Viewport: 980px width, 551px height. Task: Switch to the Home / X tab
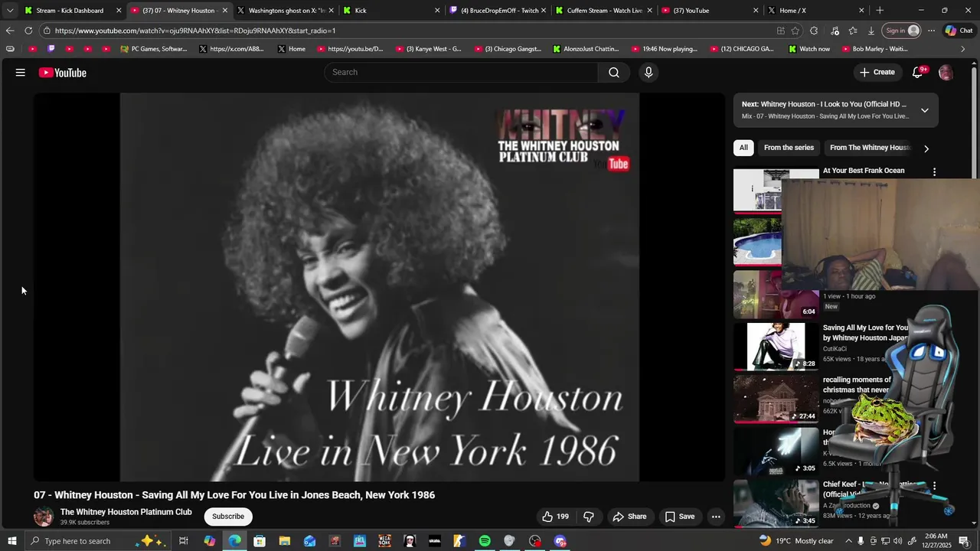(x=816, y=11)
